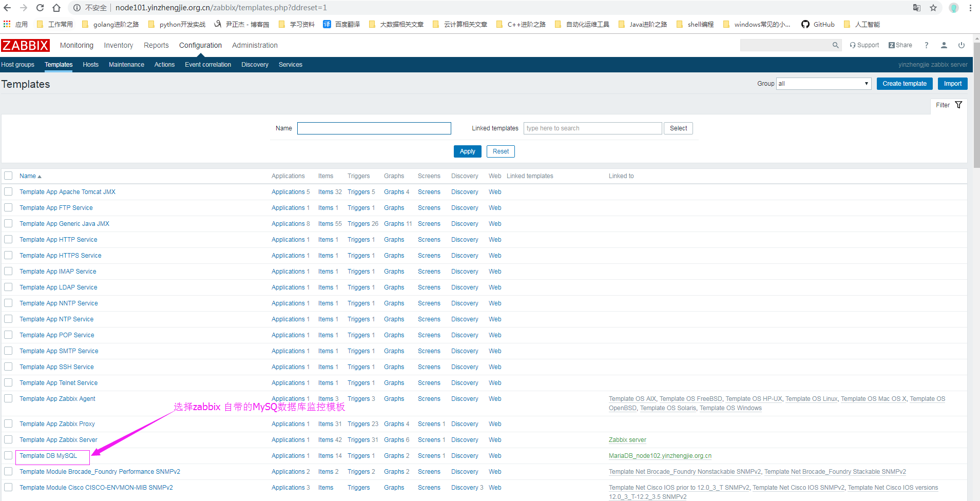The image size is (980, 501).
Task: Click the Name filter input field
Action: (374, 128)
